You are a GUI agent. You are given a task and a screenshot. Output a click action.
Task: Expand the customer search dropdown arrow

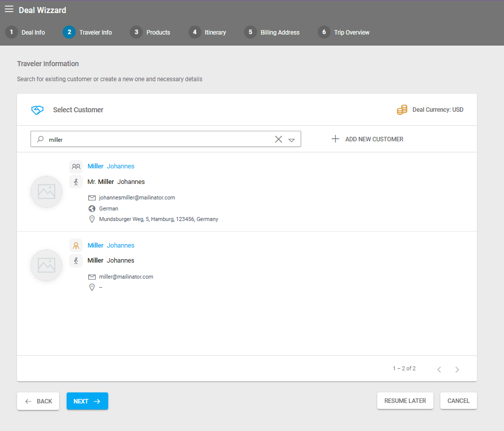point(292,140)
